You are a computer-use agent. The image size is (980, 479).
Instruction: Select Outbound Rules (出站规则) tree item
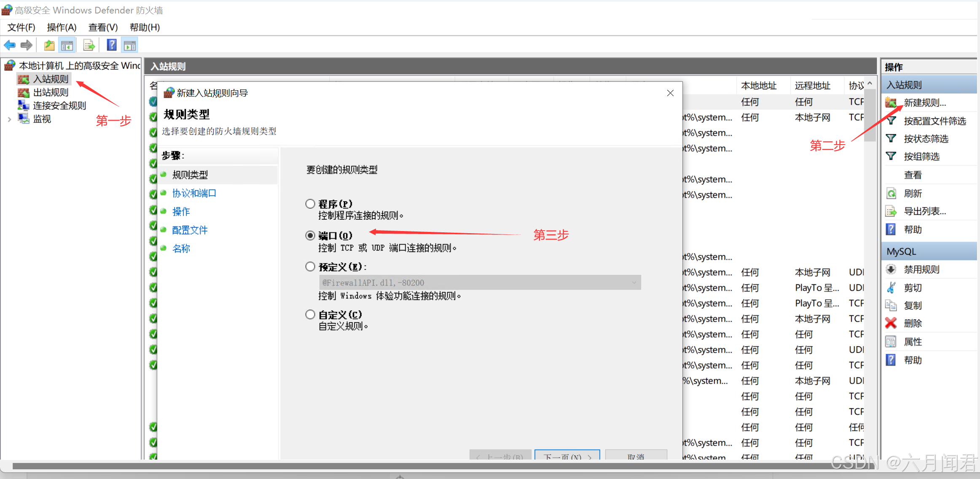(x=51, y=92)
